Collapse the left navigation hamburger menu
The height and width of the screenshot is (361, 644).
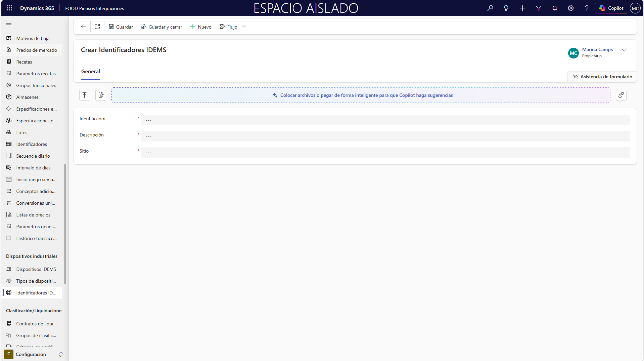pyautogui.click(x=9, y=24)
